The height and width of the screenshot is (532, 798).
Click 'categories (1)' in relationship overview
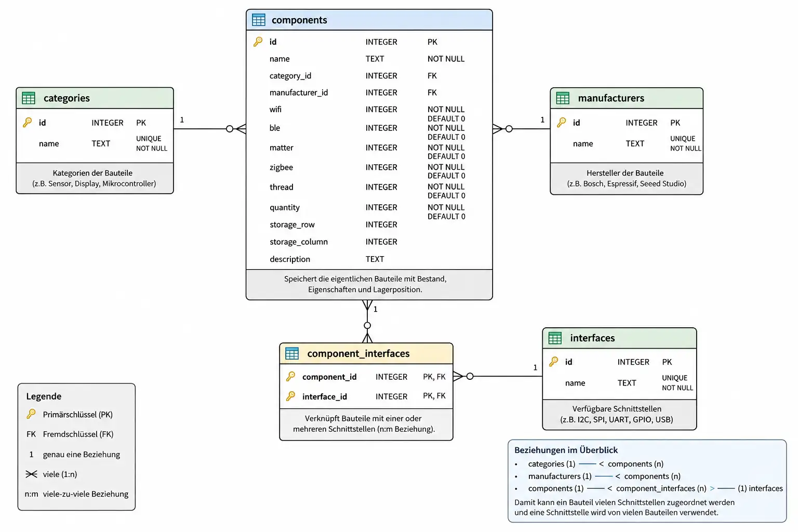pyautogui.click(x=552, y=464)
